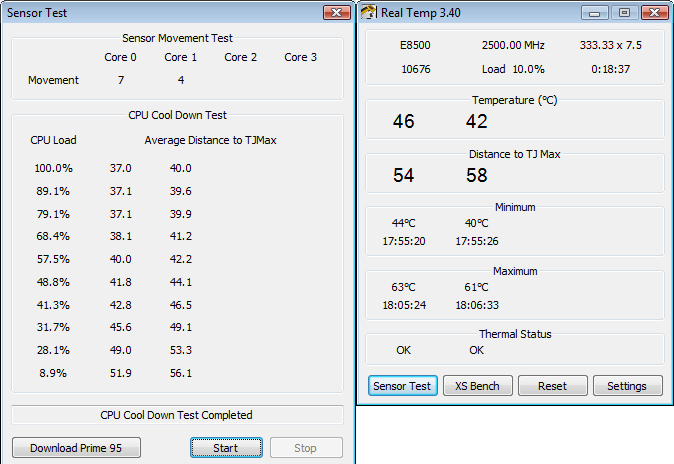Click the Average Distance to TJMax header
This screenshot has width=674, height=464.
(x=210, y=140)
